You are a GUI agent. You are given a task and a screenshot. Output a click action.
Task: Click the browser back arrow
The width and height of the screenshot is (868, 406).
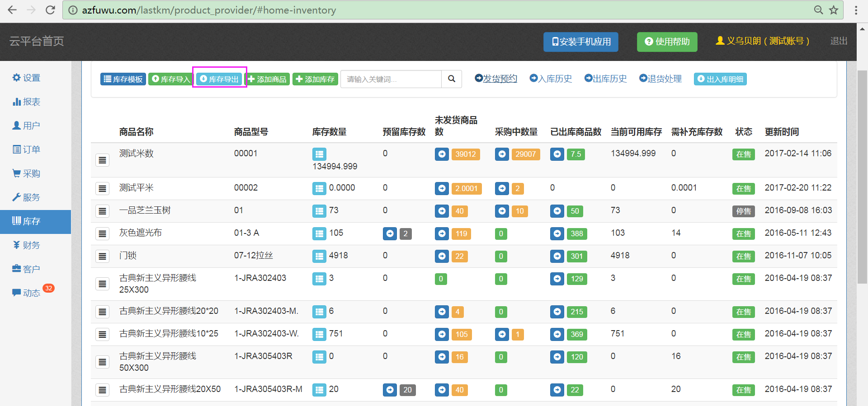click(x=12, y=10)
